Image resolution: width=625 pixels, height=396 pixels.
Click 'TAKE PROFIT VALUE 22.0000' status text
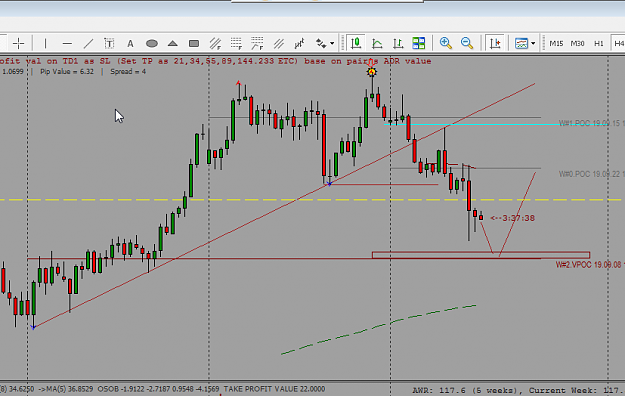(274, 389)
